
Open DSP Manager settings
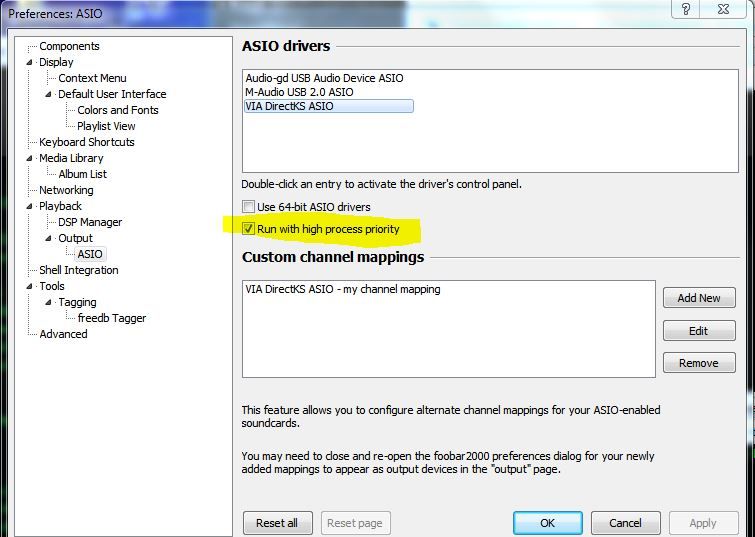90,222
